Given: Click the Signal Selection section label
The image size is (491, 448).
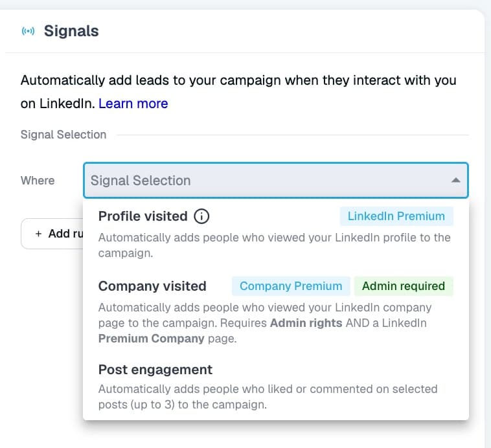Looking at the screenshot, I should click(x=63, y=135).
